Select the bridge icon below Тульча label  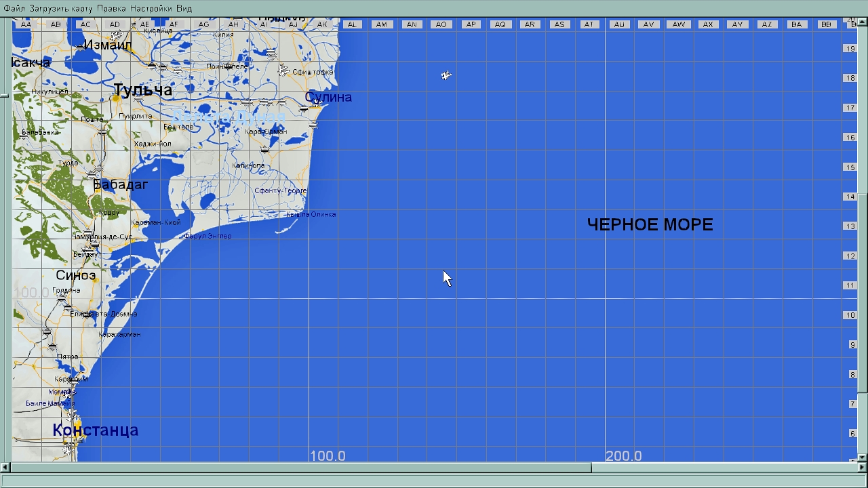click(x=138, y=99)
